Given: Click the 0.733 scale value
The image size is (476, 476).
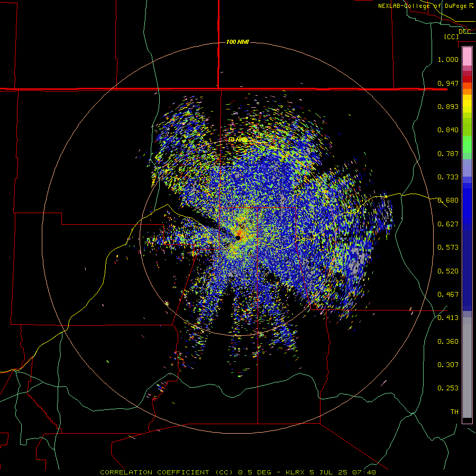Looking at the screenshot, I should click(x=448, y=177).
